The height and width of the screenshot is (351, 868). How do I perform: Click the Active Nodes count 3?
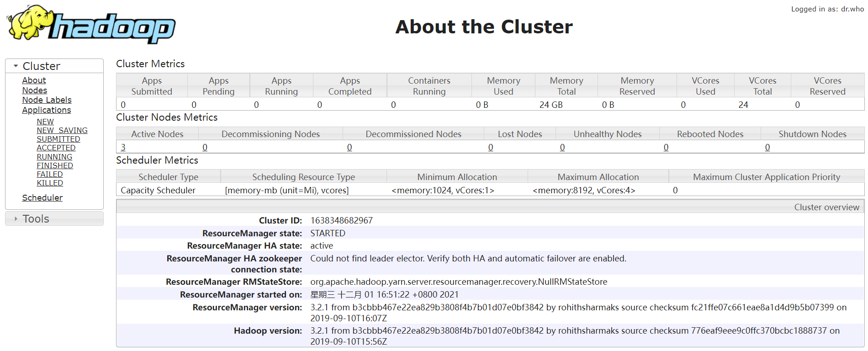pos(123,147)
